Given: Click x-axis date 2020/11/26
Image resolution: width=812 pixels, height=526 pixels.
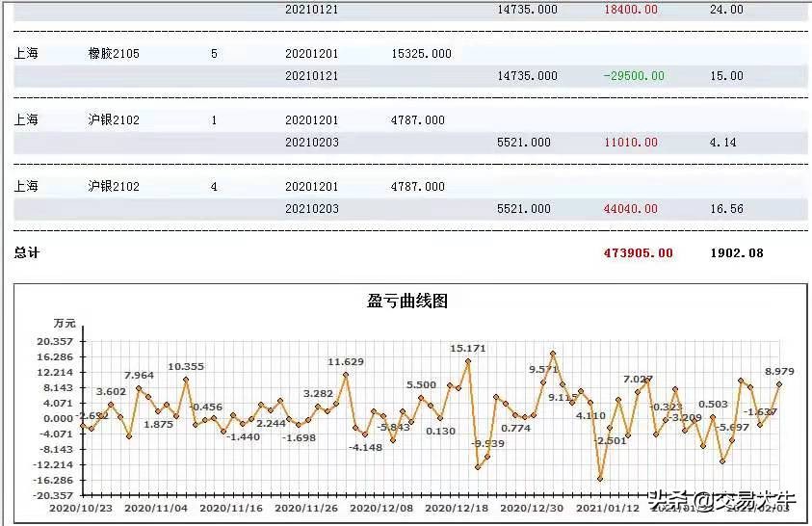Looking at the screenshot, I should coord(306,509).
